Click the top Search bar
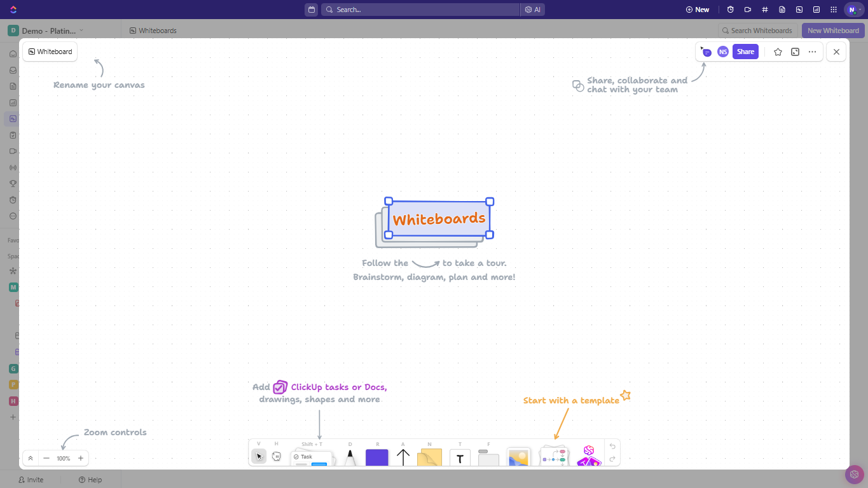Viewport: 868px width, 488px height. 420,10
